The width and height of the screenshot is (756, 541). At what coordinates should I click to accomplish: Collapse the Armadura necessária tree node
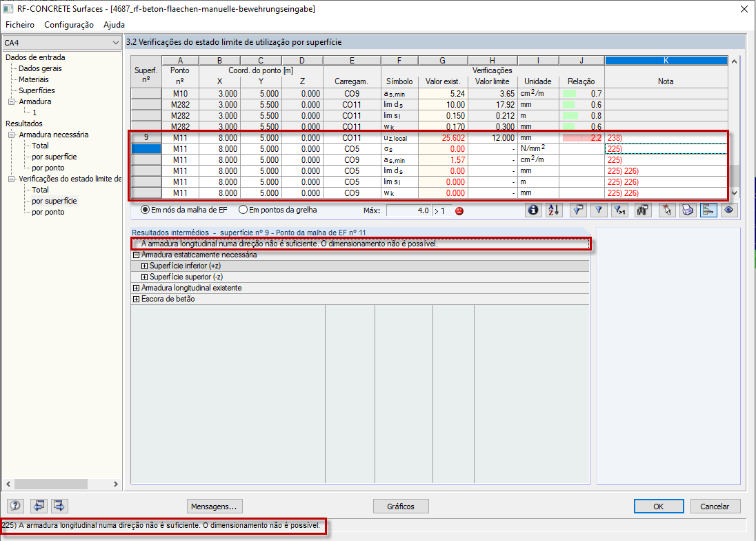[x=12, y=135]
